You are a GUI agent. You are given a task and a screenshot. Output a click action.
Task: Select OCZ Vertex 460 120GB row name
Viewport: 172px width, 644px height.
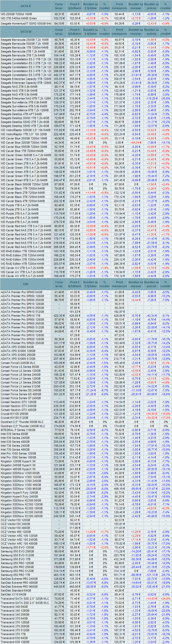coord(16,532)
